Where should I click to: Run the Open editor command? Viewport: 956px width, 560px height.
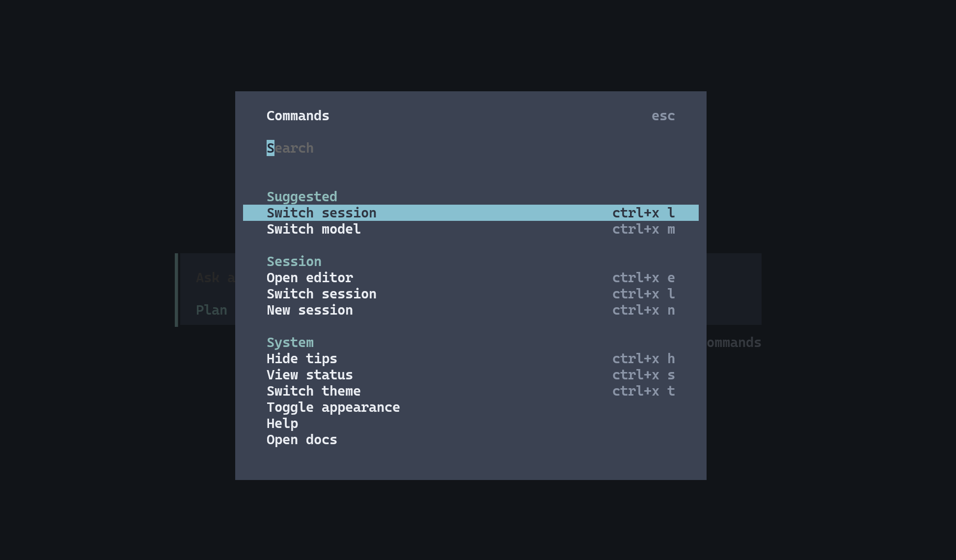click(x=310, y=278)
